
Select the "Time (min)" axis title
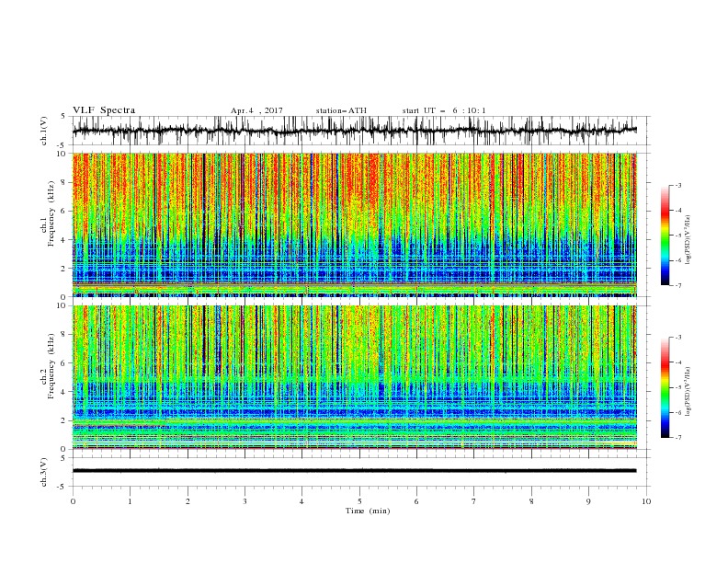pos(368,511)
